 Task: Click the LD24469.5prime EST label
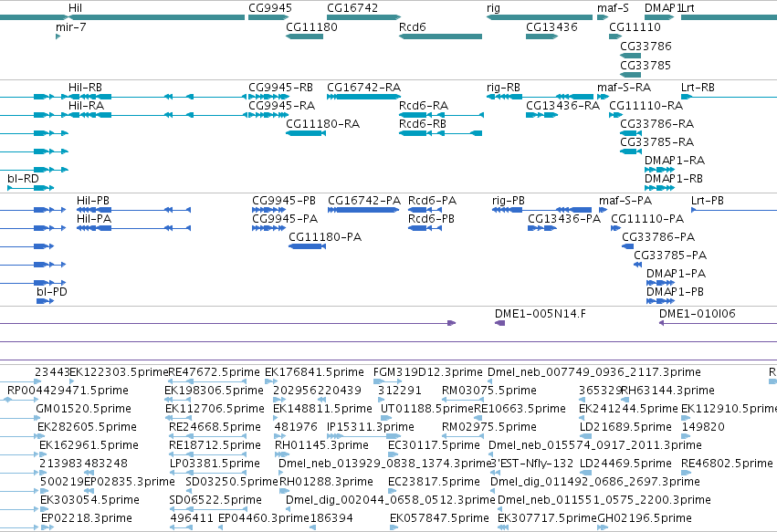click(625, 464)
